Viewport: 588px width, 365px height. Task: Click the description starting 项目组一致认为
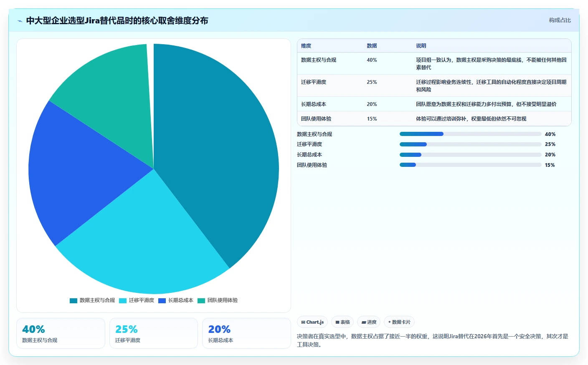coord(492,64)
